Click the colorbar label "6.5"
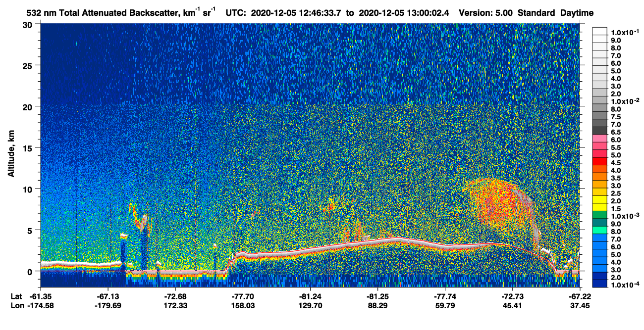The width and height of the screenshot is (644, 330). [616, 132]
